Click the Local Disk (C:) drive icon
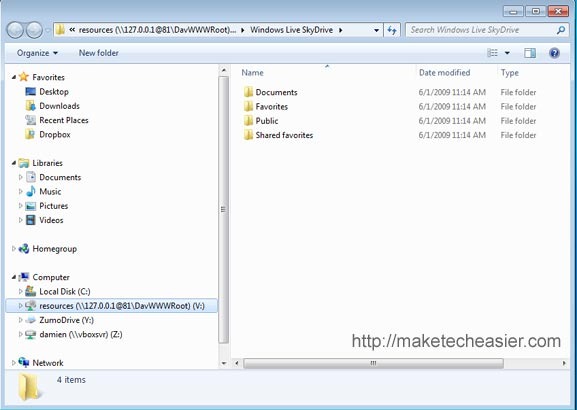Screen dimensions: 577x410 point(31,291)
